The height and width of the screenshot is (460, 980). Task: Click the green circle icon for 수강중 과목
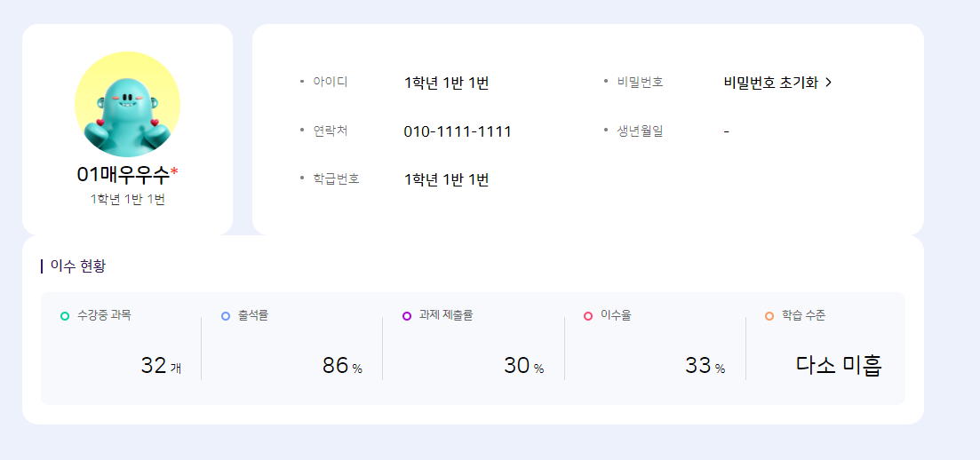coord(65,316)
